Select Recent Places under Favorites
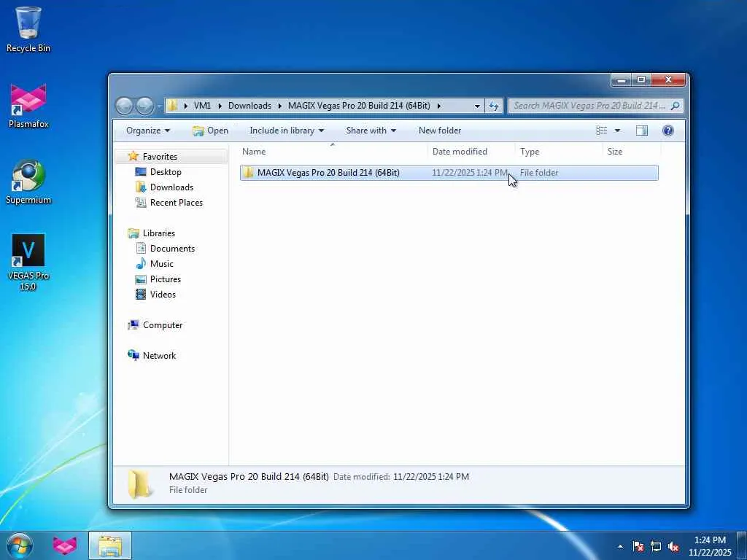This screenshot has height=560, width=747. pyautogui.click(x=177, y=203)
